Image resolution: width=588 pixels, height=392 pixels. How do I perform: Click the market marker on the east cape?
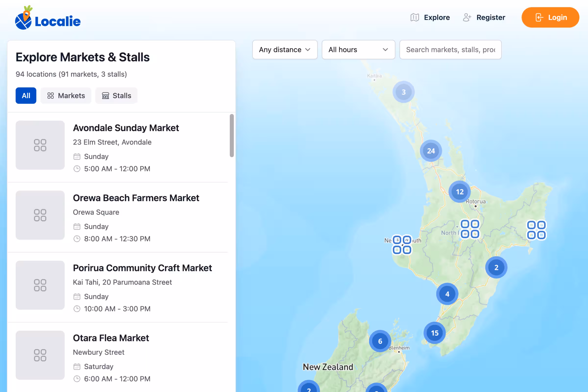pyautogui.click(x=537, y=230)
